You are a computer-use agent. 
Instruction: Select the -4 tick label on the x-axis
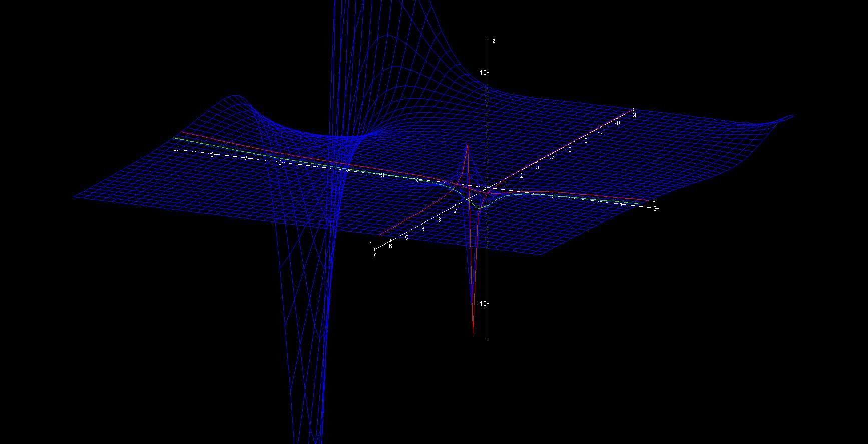click(x=552, y=158)
